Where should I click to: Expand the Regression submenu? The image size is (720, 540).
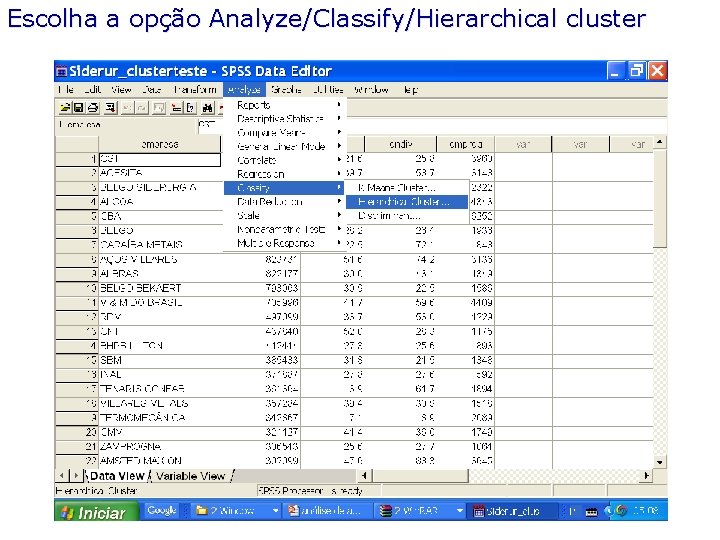coord(285,174)
